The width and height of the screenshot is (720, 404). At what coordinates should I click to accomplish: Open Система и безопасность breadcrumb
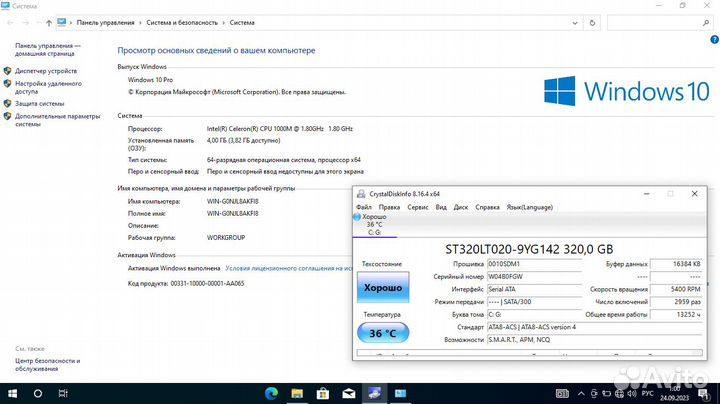(x=182, y=22)
